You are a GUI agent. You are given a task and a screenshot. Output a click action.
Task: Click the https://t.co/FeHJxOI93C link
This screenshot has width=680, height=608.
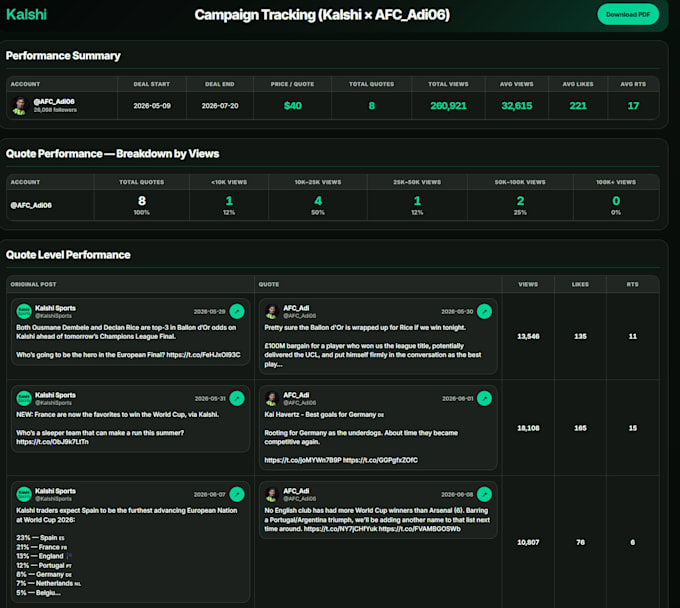(203, 355)
